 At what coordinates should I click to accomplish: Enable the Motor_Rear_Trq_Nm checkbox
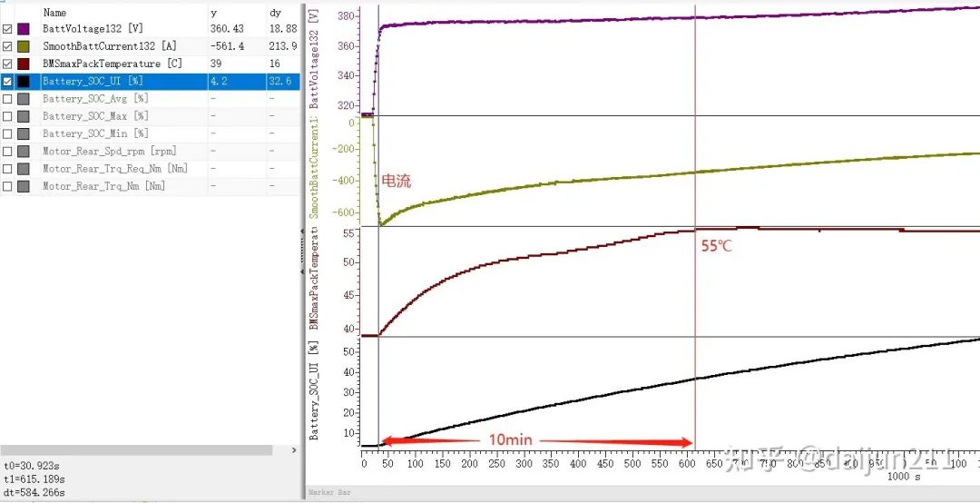[x=7, y=186]
